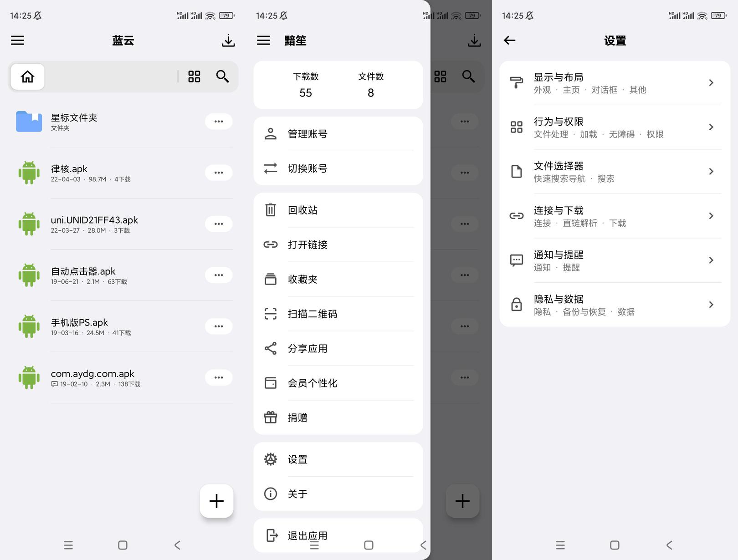Open more options for 手机版PS.apk
738x560 pixels.
(219, 326)
